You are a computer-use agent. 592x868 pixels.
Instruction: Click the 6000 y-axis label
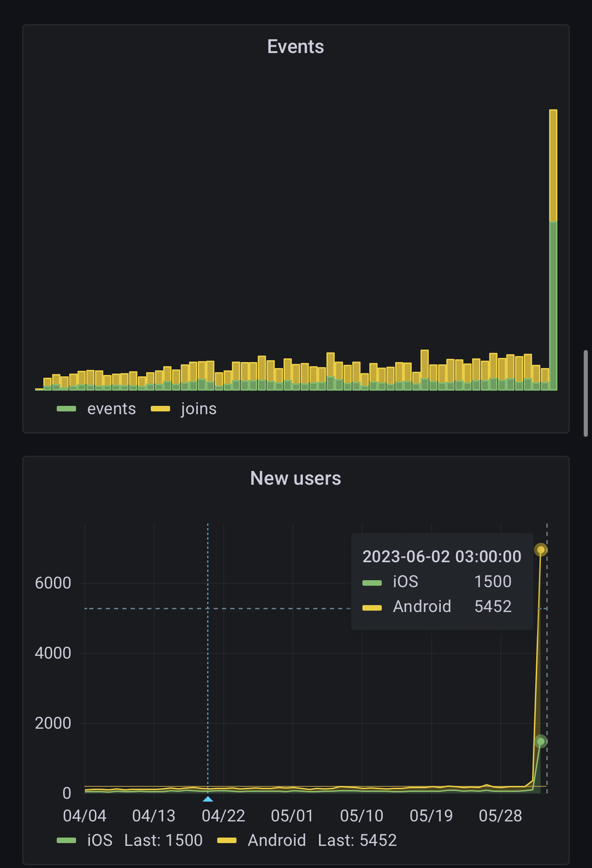pos(53,583)
